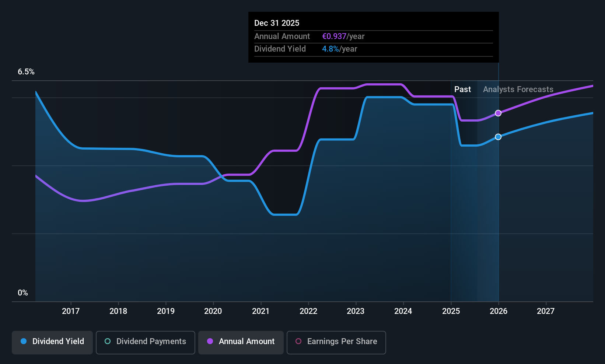Click the Analysts Forecasts label
Image resolution: width=605 pixels, height=364 pixels.
pyautogui.click(x=518, y=90)
